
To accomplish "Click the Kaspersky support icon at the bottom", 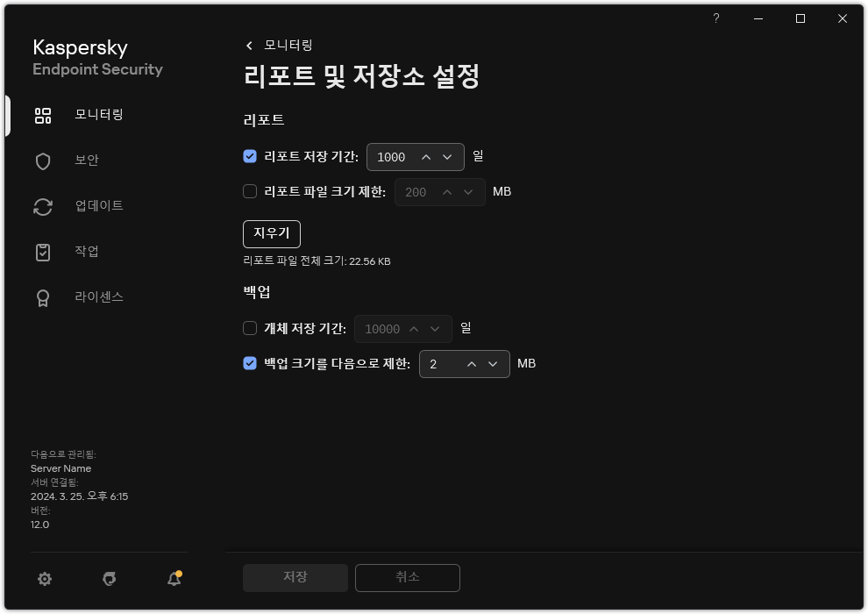I will click(109, 579).
